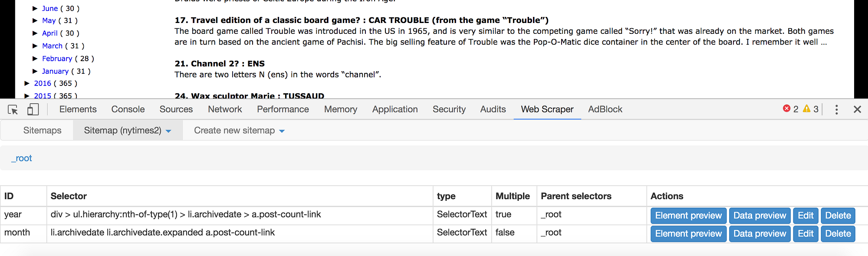The height and width of the screenshot is (256, 868).
Task: Delete the month selector
Action: click(x=838, y=234)
